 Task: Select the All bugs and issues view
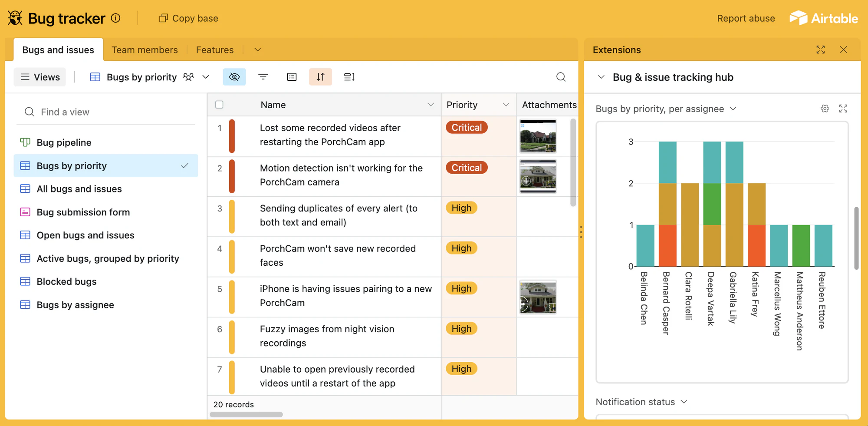(106, 189)
